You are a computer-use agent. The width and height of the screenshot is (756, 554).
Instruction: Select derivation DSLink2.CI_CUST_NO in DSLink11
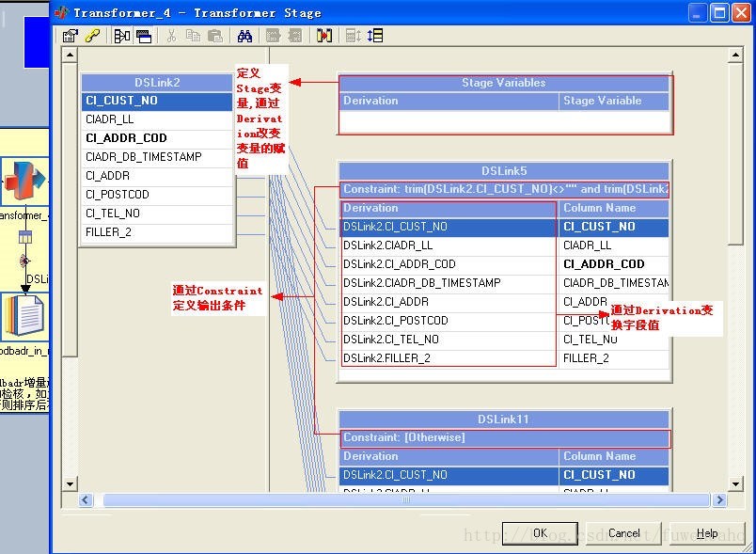point(449,475)
